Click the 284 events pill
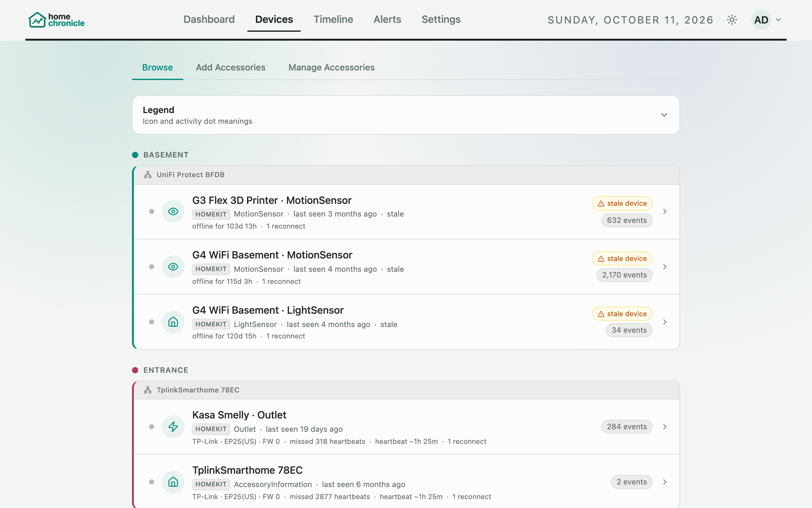The height and width of the screenshot is (508, 812). (627, 427)
